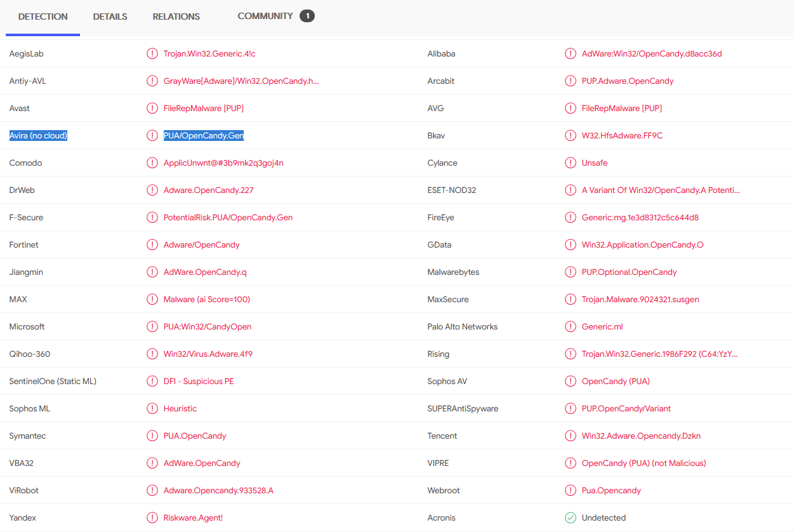This screenshot has width=794, height=532.
Task: Click the 'Symantec' engine name
Action: (27, 436)
